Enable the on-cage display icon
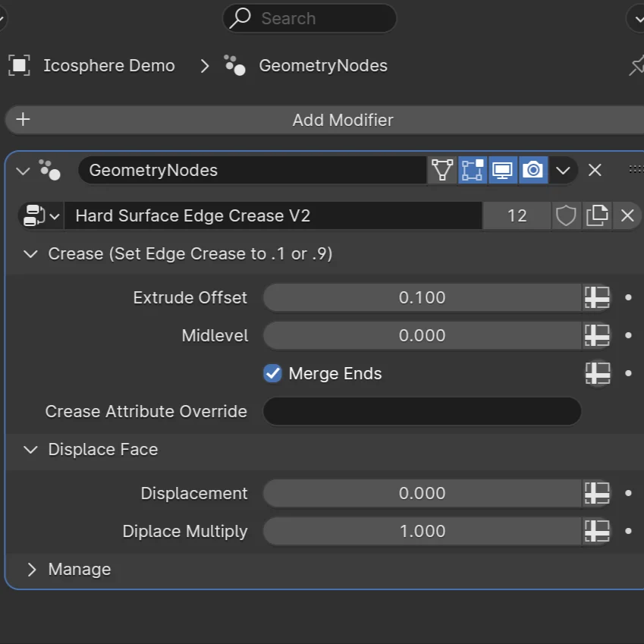The image size is (644, 644). click(472, 170)
